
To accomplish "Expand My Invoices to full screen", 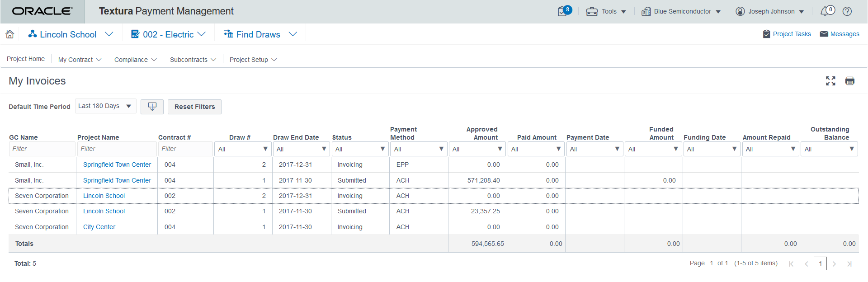I will pos(830,81).
